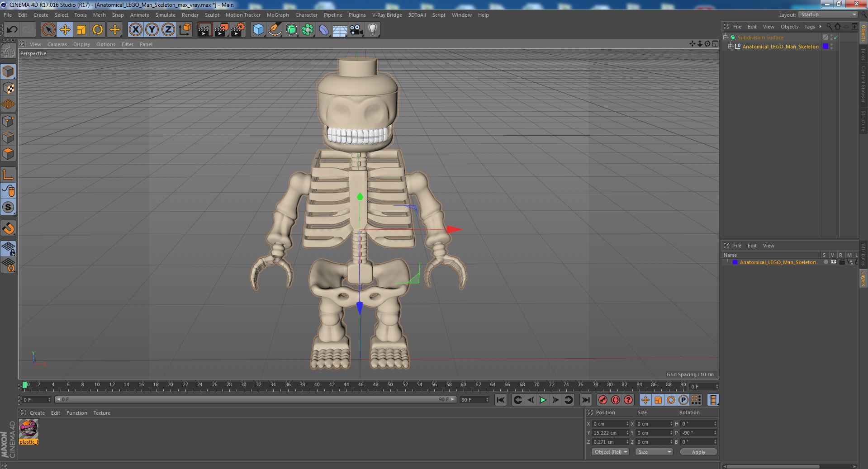The image size is (868, 469).
Task: Select Polygons mode in left sidebar
Action: tap(8, 154)
